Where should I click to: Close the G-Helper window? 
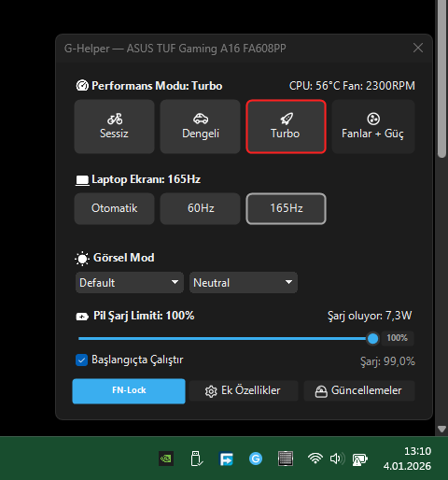click(418, 48)
